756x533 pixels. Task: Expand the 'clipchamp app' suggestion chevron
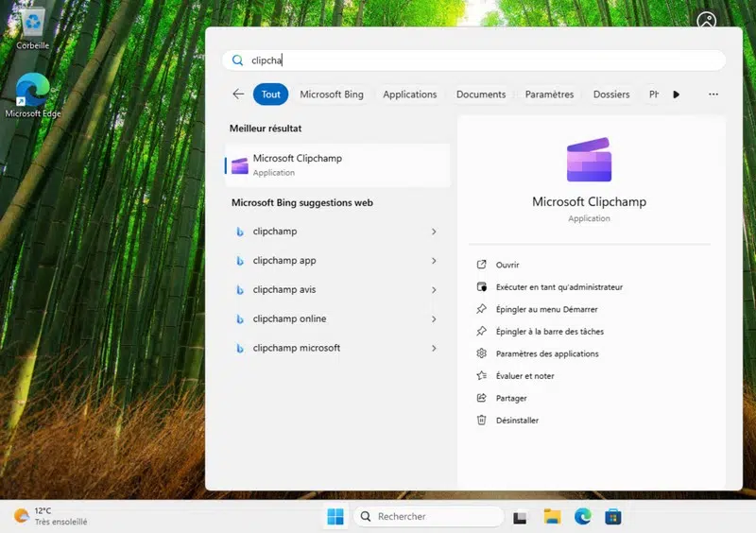click(434, 261)
